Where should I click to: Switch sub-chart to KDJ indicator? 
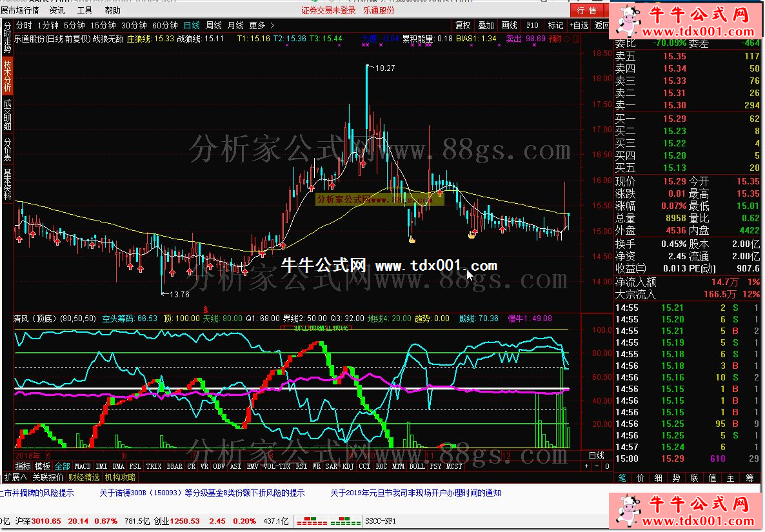click(348, 466)
